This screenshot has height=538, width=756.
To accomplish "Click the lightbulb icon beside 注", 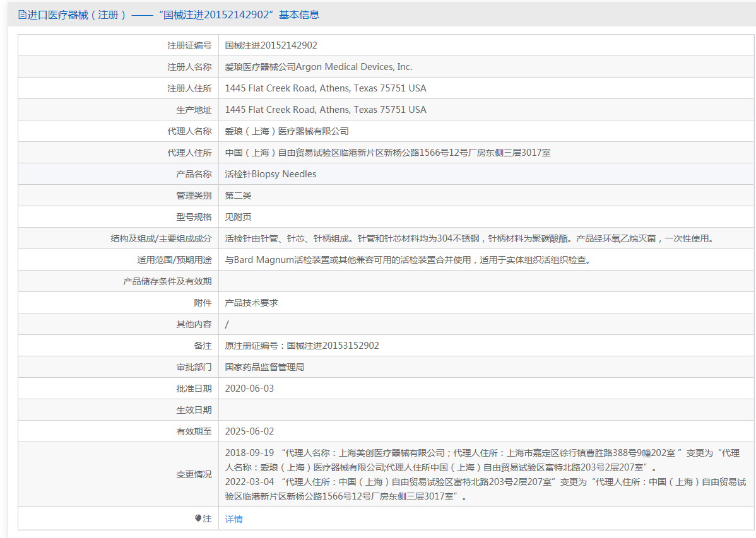I will pyautogui.click(x=198, y=518).
